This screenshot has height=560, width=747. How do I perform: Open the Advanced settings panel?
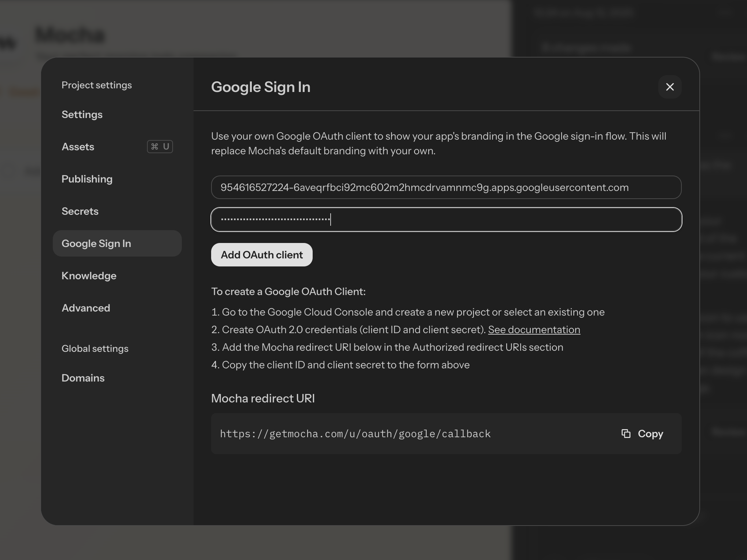click(x=86, y=308)
